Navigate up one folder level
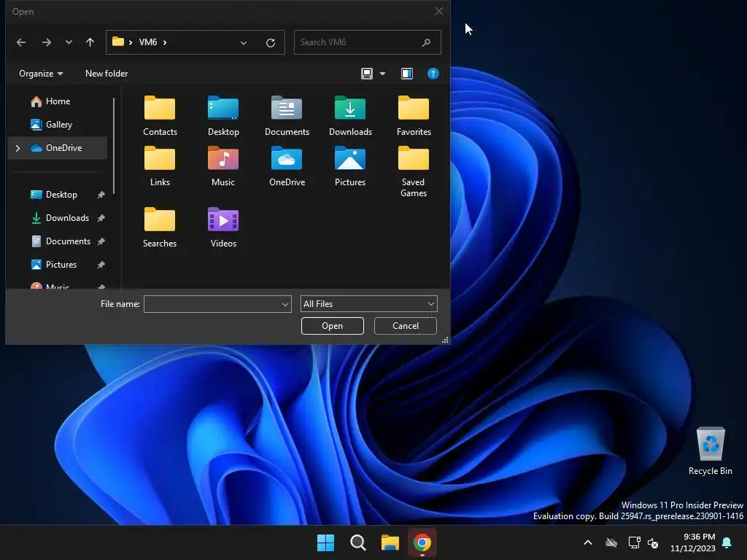 pos(90,42)
